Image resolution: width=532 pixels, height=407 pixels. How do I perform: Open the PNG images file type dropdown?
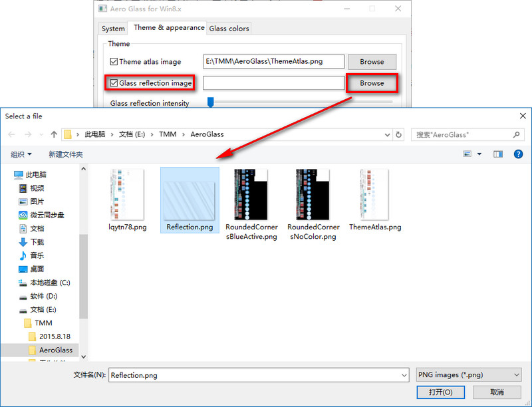(467, 375)
